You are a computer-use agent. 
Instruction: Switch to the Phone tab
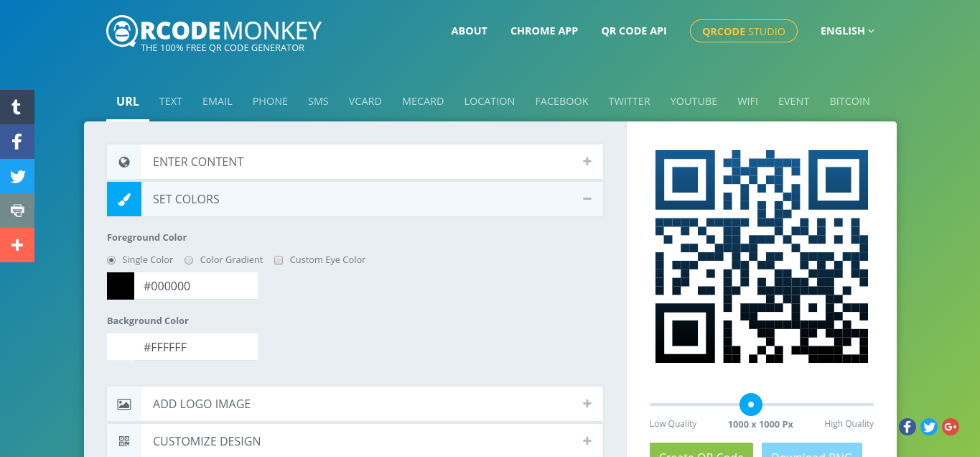pos(270,101)
